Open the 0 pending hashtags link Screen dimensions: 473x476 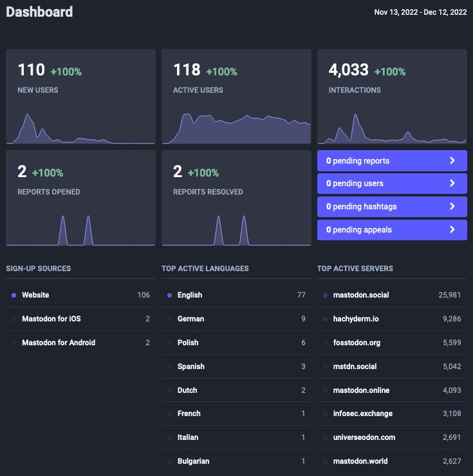pyautogui.click(x=392, y=207)
